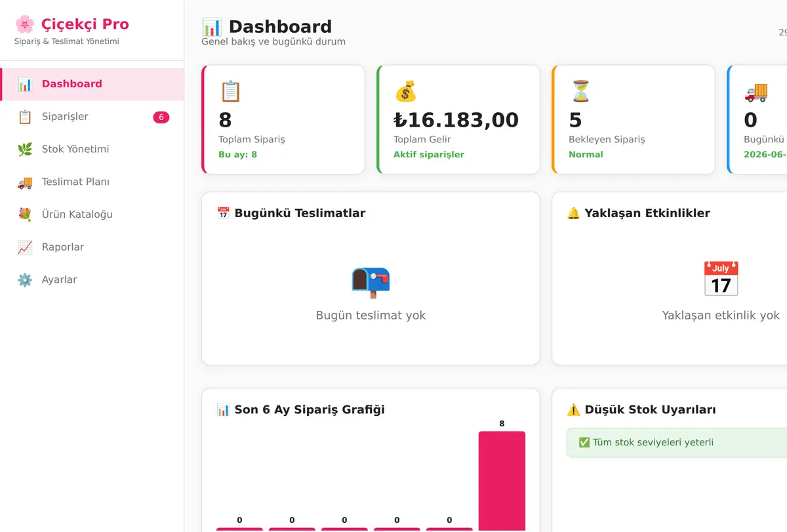Click the Çiçekçi Pro app title
This screenshot has height=532, width=787.
coord(85,24)
